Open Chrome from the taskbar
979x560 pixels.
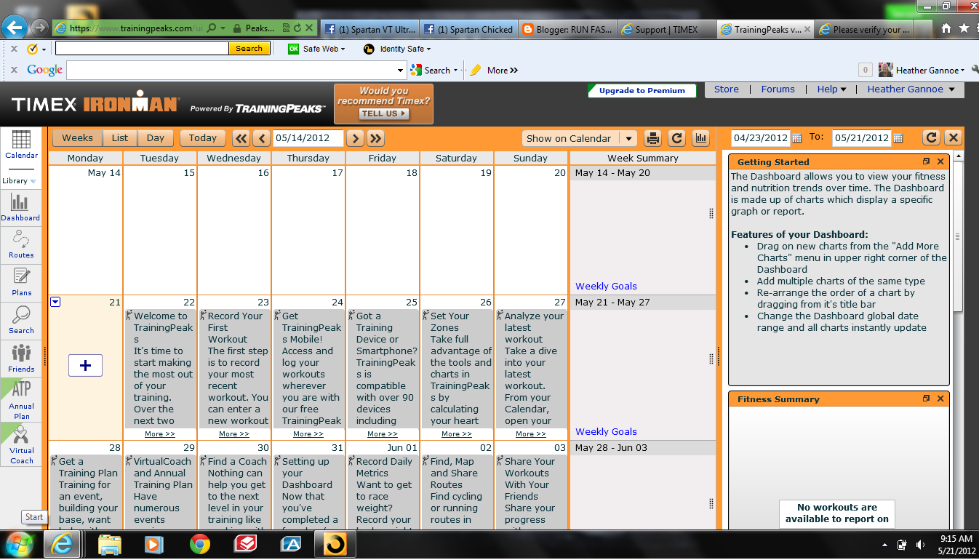200,544
